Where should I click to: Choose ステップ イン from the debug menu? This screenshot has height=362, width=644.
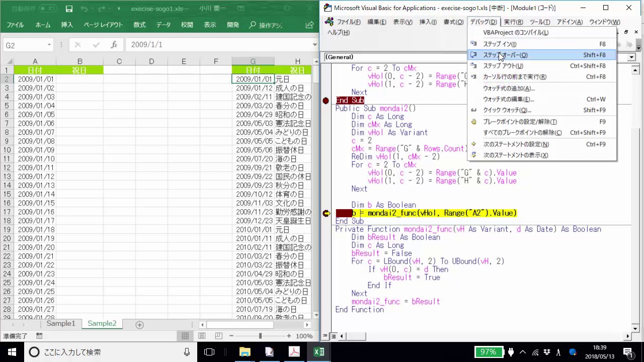(500, 44)
